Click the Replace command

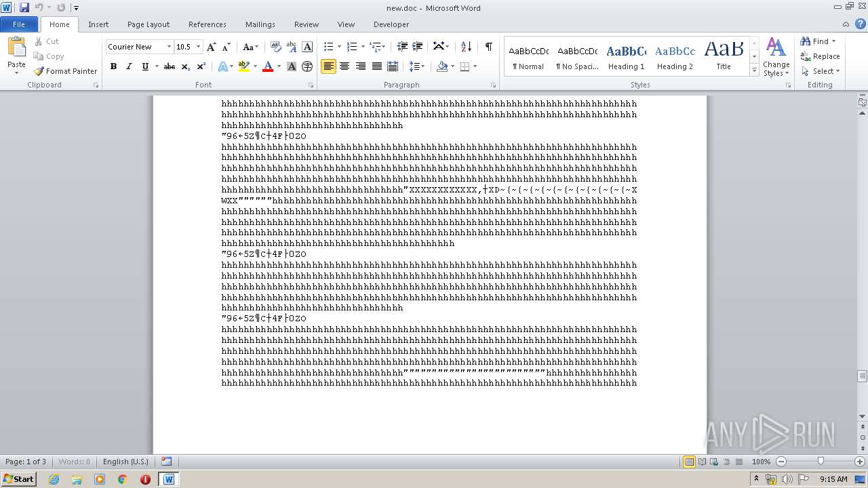coord(821,56)
